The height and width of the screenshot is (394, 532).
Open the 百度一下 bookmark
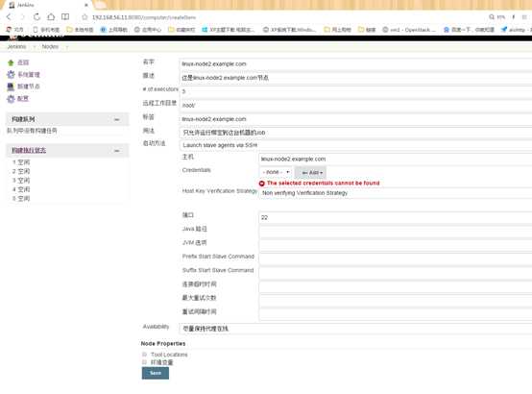[x=469, y=30]
